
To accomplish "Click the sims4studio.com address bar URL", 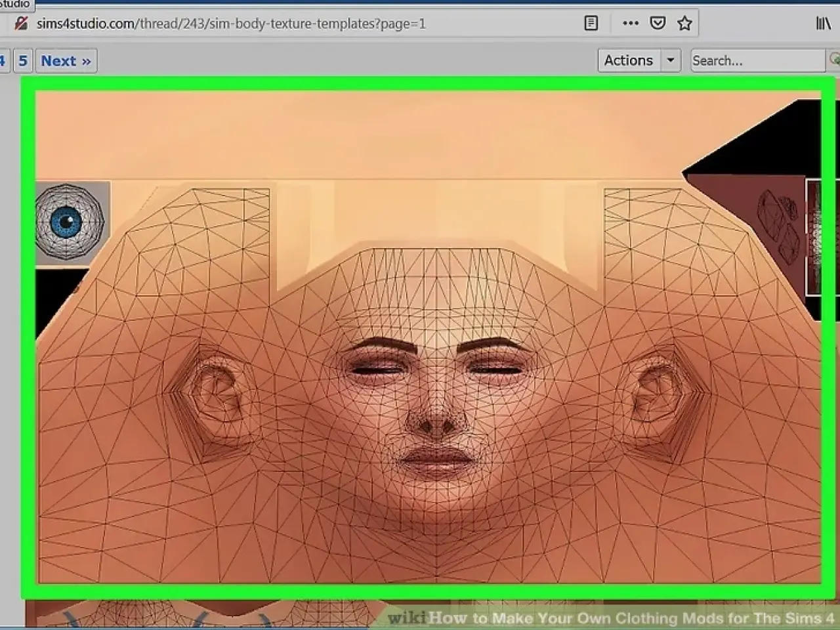I will [x=231, y=24].
